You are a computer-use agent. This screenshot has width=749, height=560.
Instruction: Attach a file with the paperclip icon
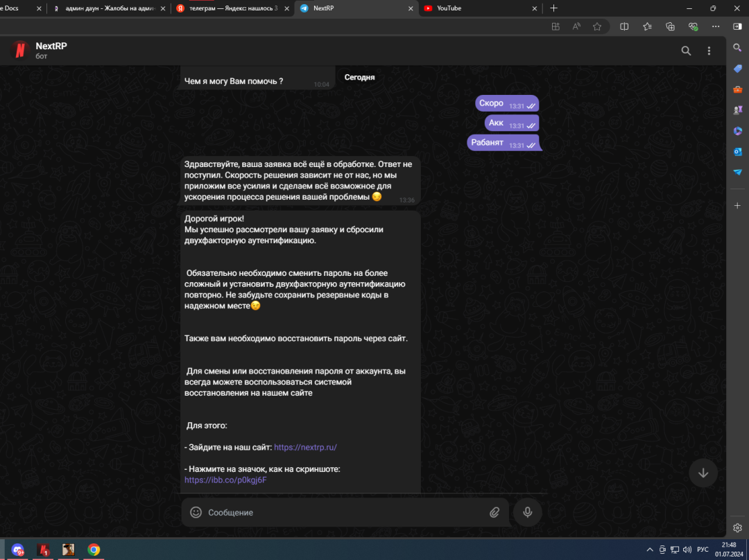point(494,512)
